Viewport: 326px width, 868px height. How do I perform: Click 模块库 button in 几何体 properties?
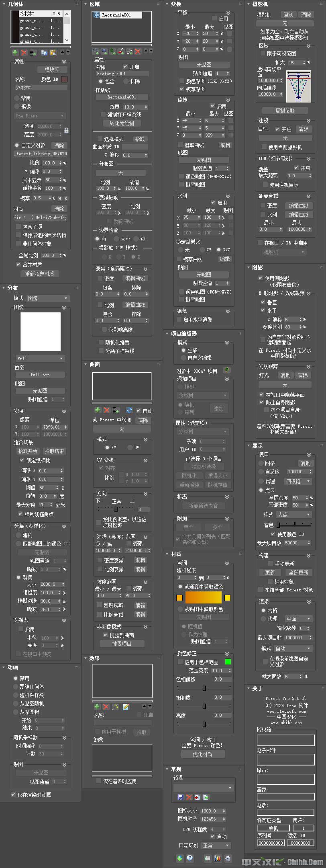point(52,70)
